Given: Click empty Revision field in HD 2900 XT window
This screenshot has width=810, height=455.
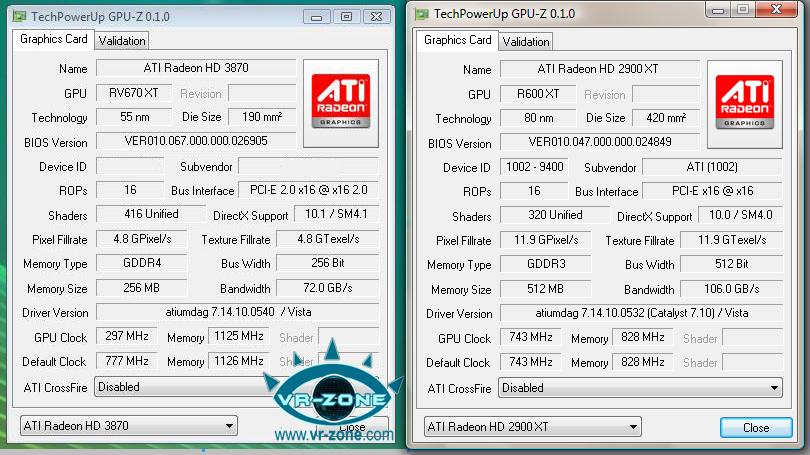Looking at the screenshot, I should click(x=666, y=94).
